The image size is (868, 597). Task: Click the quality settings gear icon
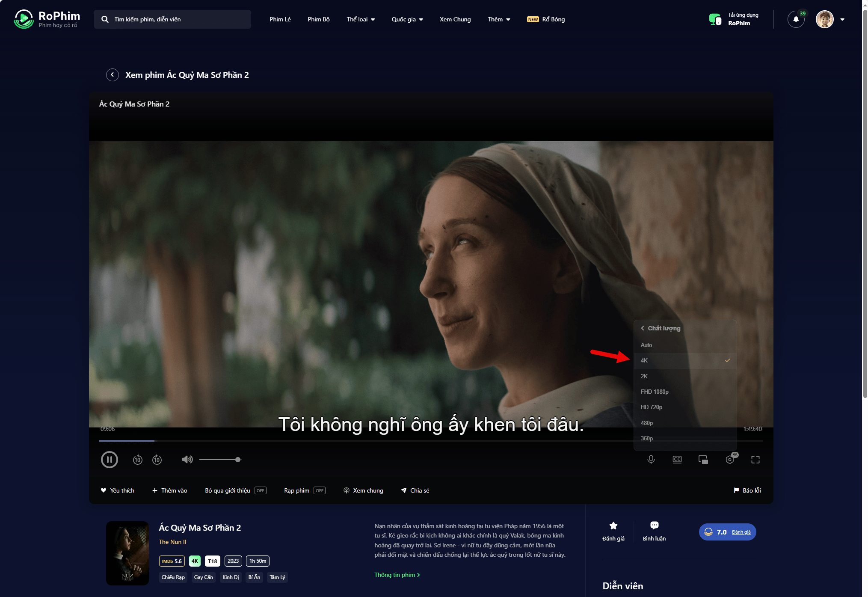coord(730,460)
